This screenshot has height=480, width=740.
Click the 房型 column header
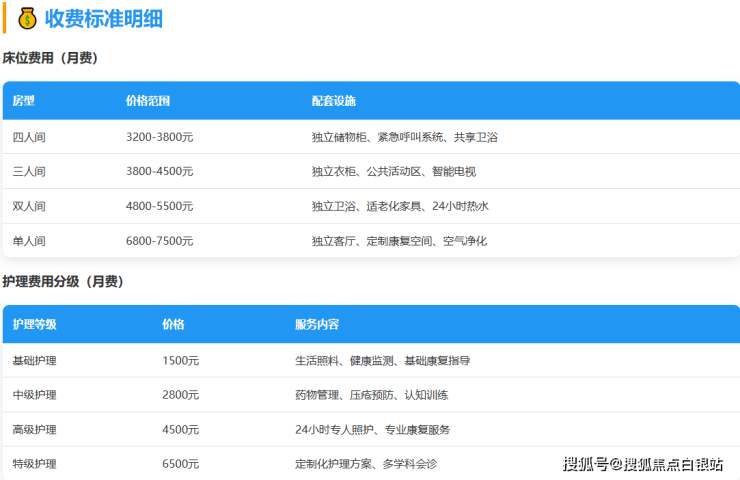(x=24, y=101)
